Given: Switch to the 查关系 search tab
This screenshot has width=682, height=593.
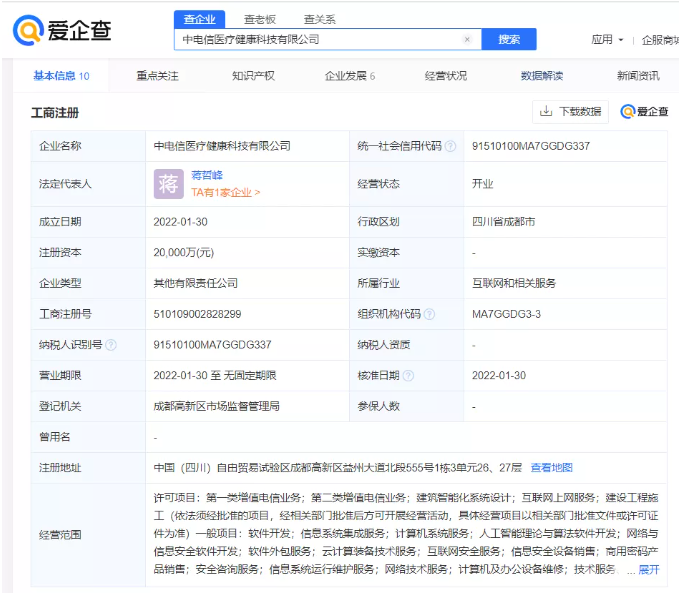Looking at the screenshot, I should 319,20.
